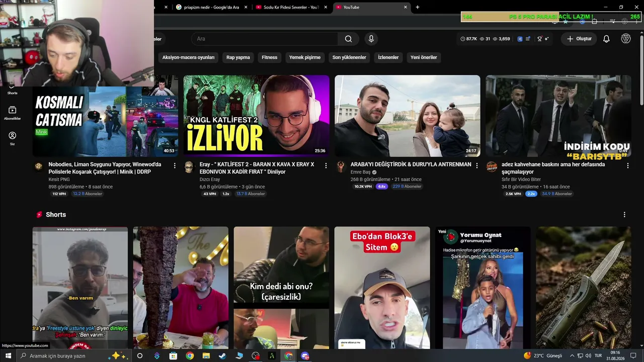644x362 pixels.
Task: Open options menu for Nobodies Liman Soygunu video
Action: coord(175,165)
